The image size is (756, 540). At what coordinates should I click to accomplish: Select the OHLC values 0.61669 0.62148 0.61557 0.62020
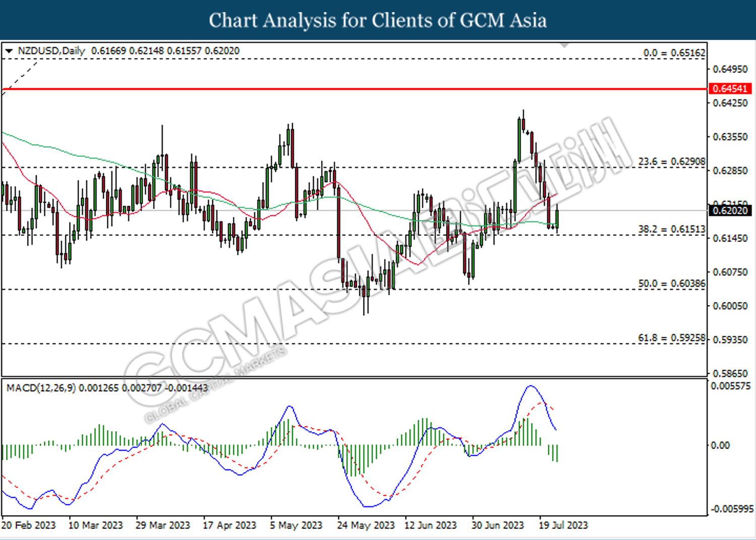(165, 51)
